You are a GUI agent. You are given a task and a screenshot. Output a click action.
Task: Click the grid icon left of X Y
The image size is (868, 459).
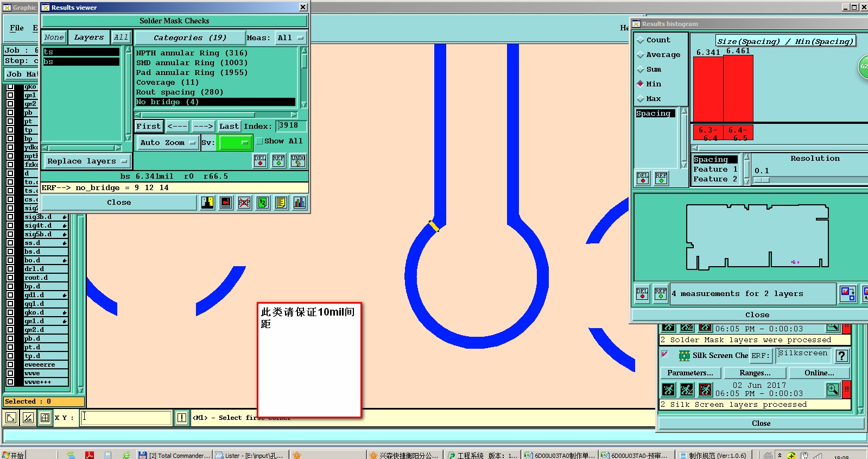click(45, 418)
